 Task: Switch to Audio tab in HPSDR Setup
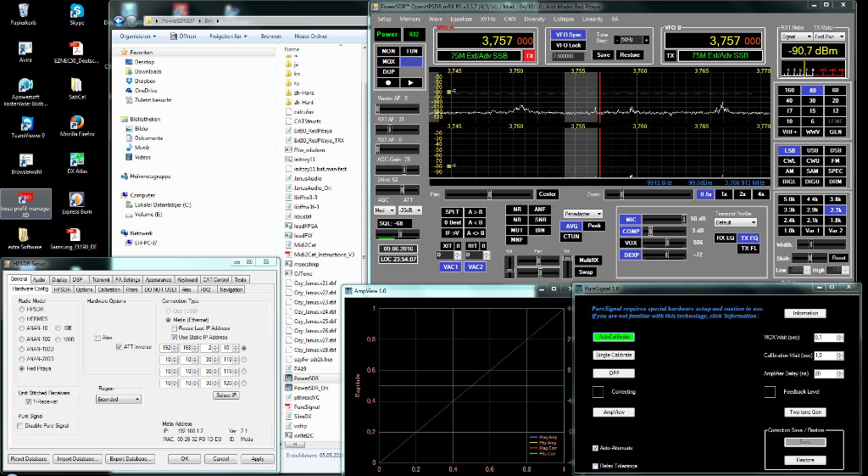[39, 279]
